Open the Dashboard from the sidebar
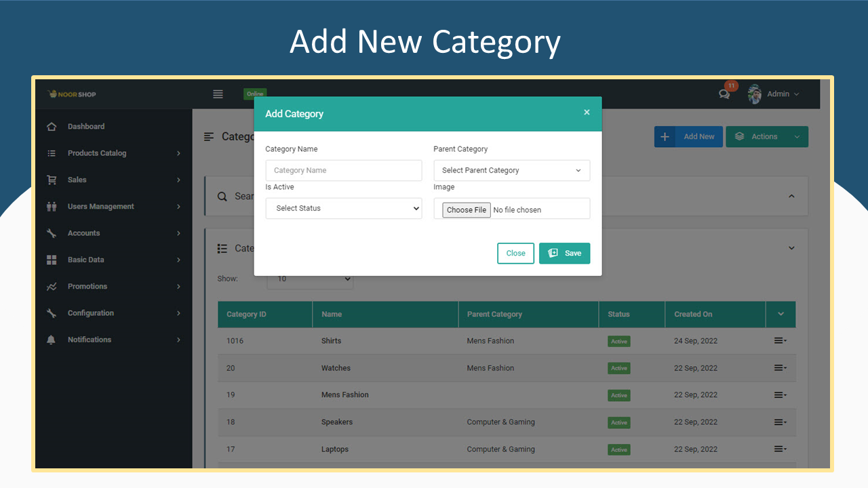This screenshot has width=868, height=488. 86,126
